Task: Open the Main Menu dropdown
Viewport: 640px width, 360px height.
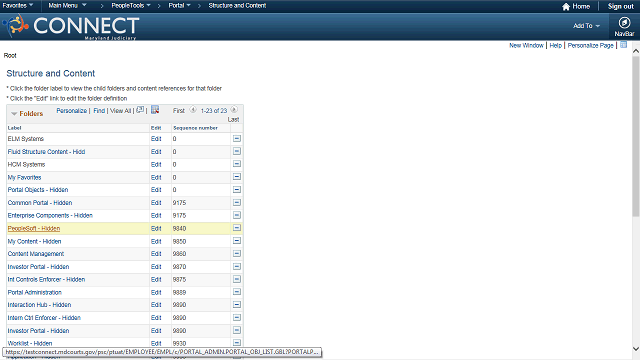Action: (67, 5)
